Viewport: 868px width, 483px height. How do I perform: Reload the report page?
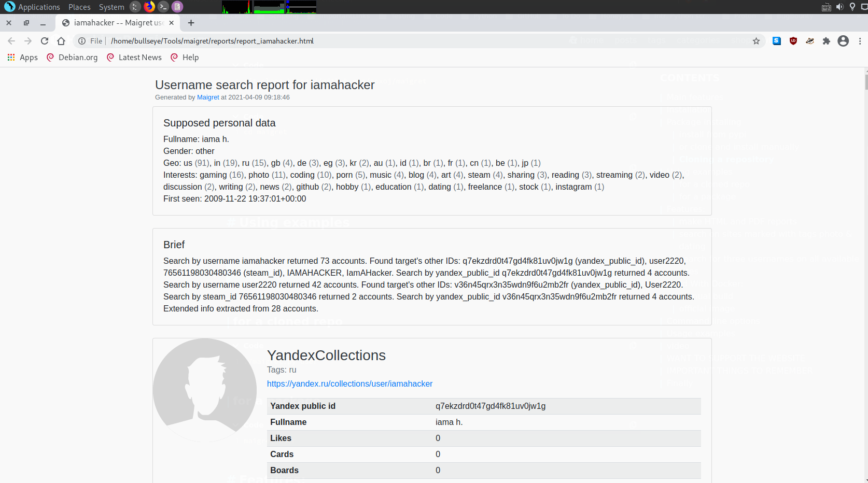[45, 41]
